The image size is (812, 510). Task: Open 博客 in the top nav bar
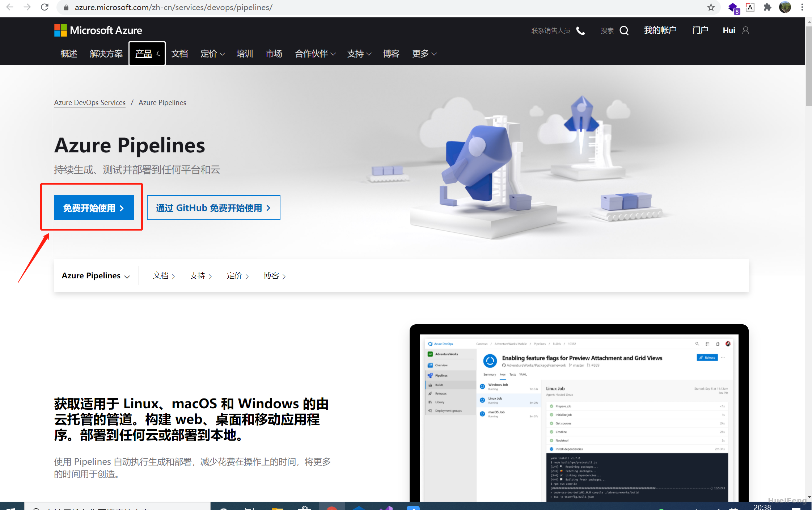coord(391,54)
